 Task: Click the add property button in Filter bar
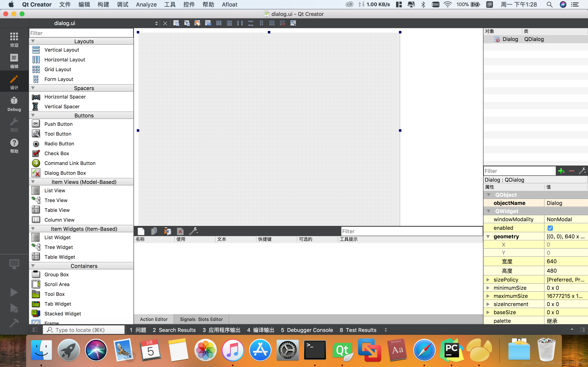click(x=561, y=171)
